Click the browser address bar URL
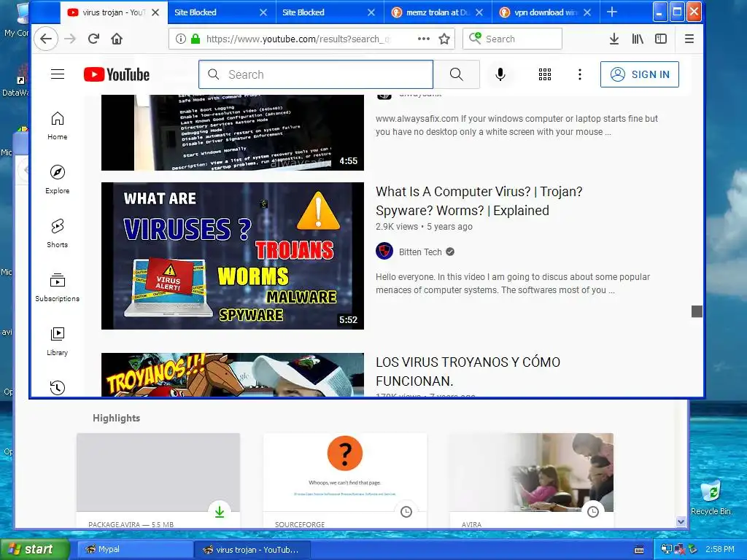Image resolution: width=747 pixels, height=560 pixels. [x=298, y=39]
